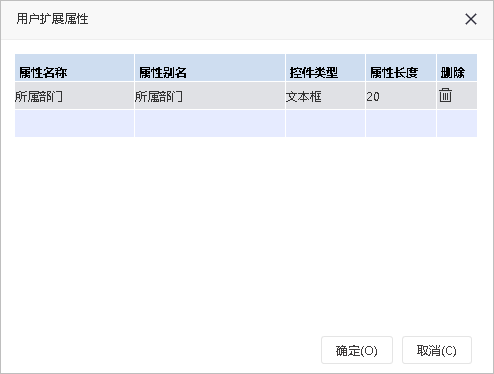Click the 属性长度 column header
494x374 pixels.
[x=401, y=68]
